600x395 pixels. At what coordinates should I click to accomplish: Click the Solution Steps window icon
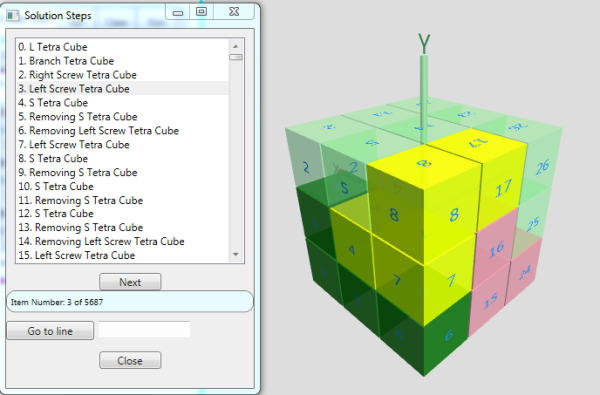[x=13, y=16]
